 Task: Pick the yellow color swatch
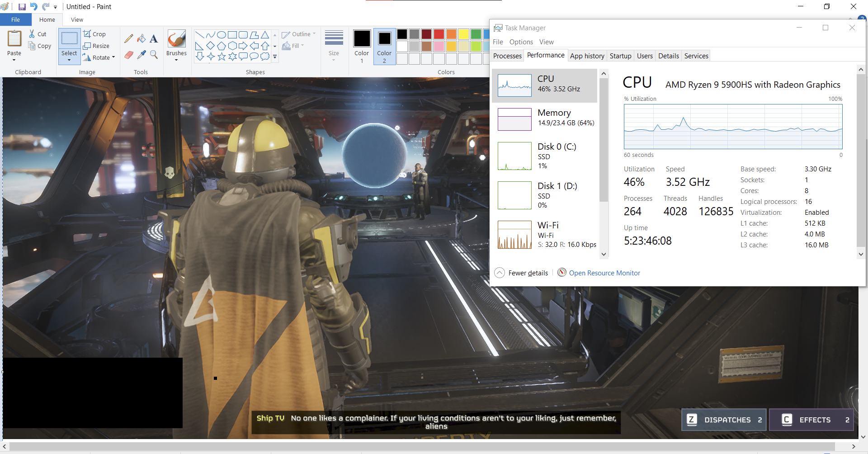[463, 34]
